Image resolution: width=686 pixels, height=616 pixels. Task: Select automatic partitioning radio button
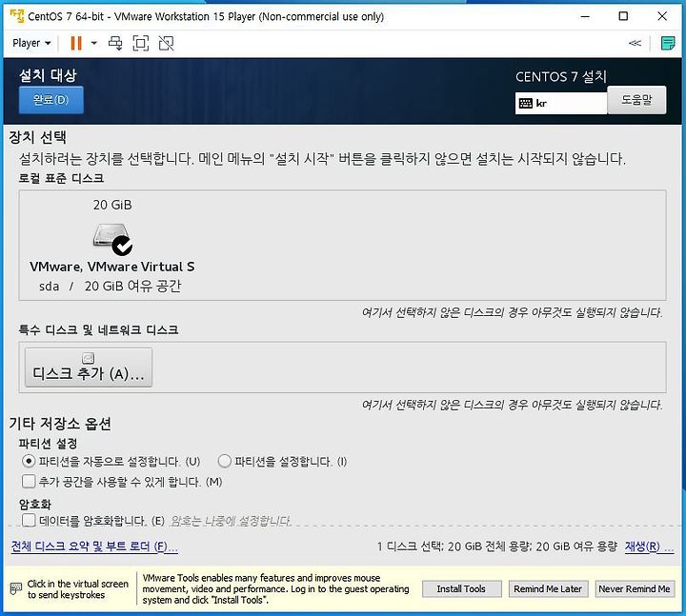pyautogui.click(x=29, y=461)
